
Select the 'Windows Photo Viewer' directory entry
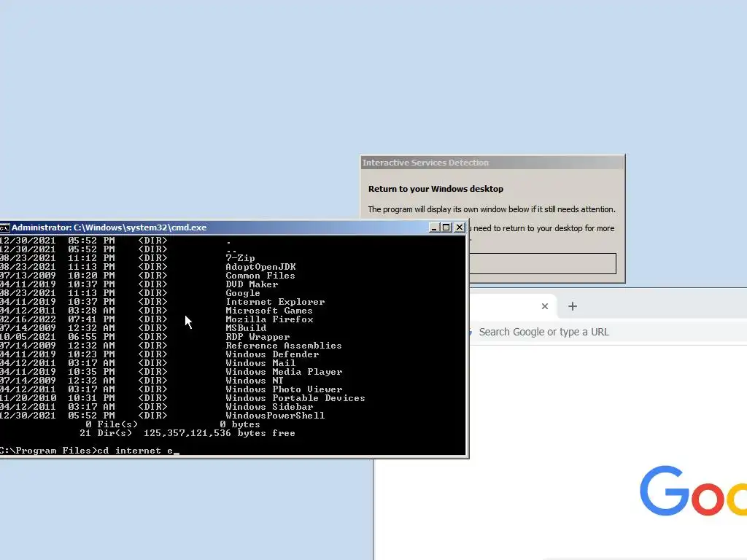pyautogui.click(x=284, y=389)
